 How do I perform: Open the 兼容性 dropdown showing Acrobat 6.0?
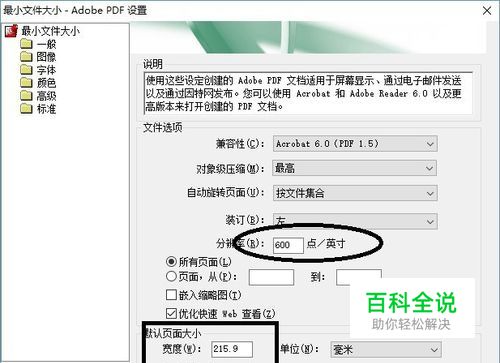(355, 144)
